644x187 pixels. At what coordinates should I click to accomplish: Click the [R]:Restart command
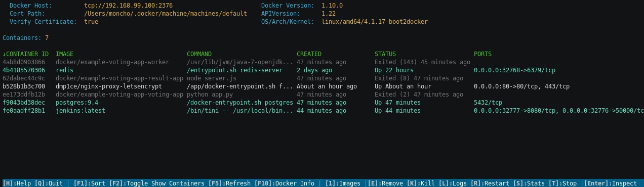tap(490, 183)
